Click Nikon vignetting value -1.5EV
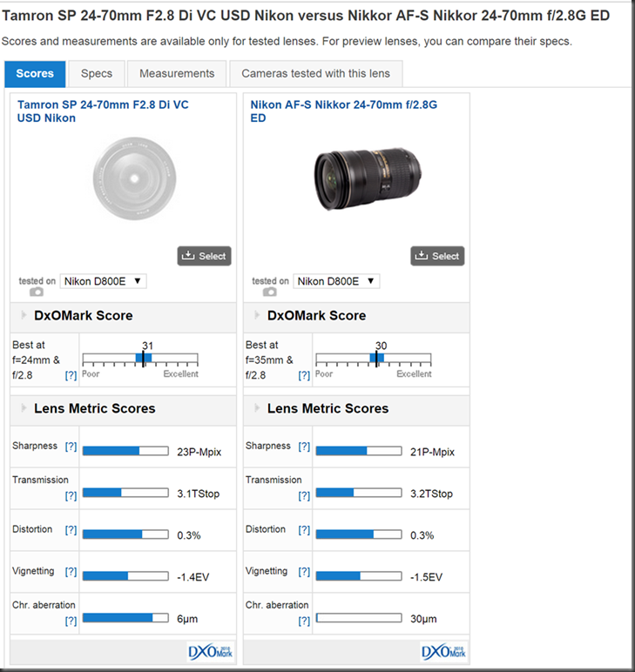 click(426, 577)
